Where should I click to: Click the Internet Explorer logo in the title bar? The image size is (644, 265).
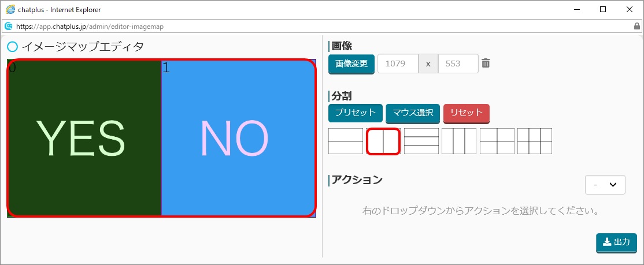(10, 9)
